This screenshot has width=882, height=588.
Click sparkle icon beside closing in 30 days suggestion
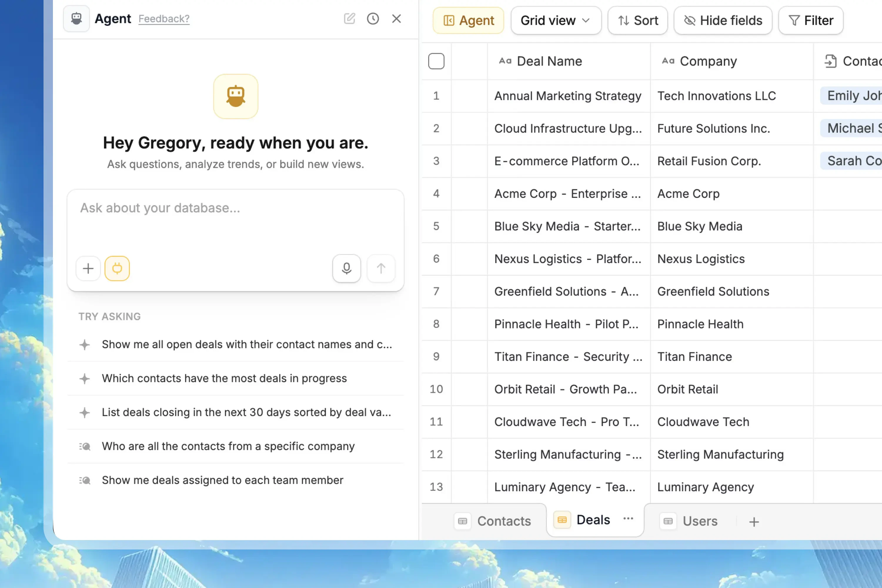[85, 413]
